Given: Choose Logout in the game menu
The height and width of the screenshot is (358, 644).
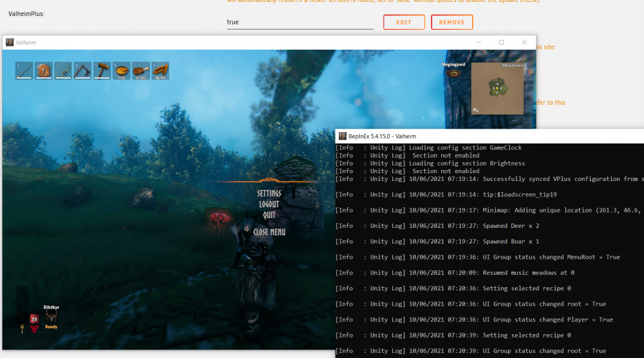Looking at the screenshot, I should 269,204.
